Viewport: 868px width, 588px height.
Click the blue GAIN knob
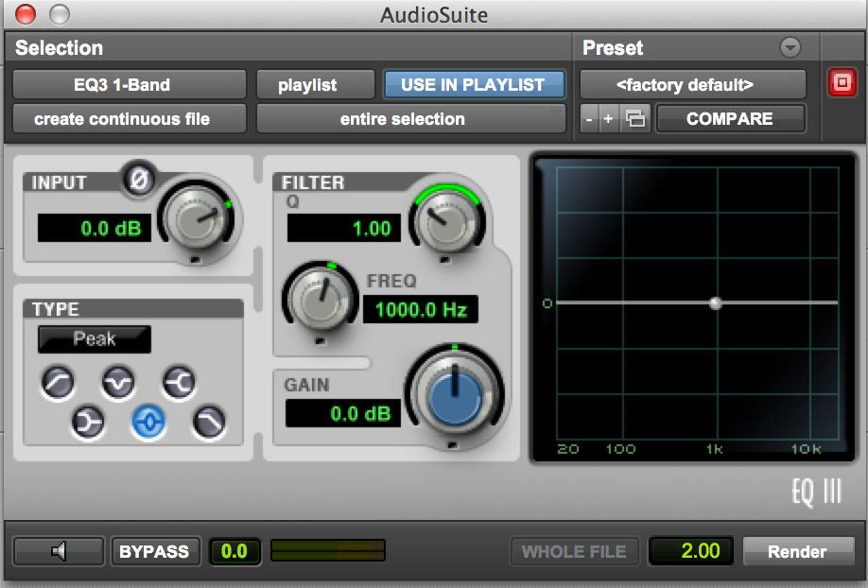coord(455,396)
